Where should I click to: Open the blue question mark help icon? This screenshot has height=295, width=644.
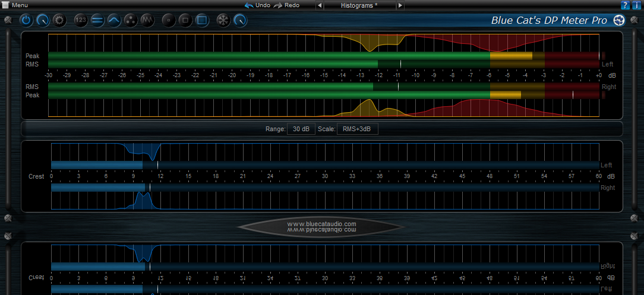coord(625,5)
